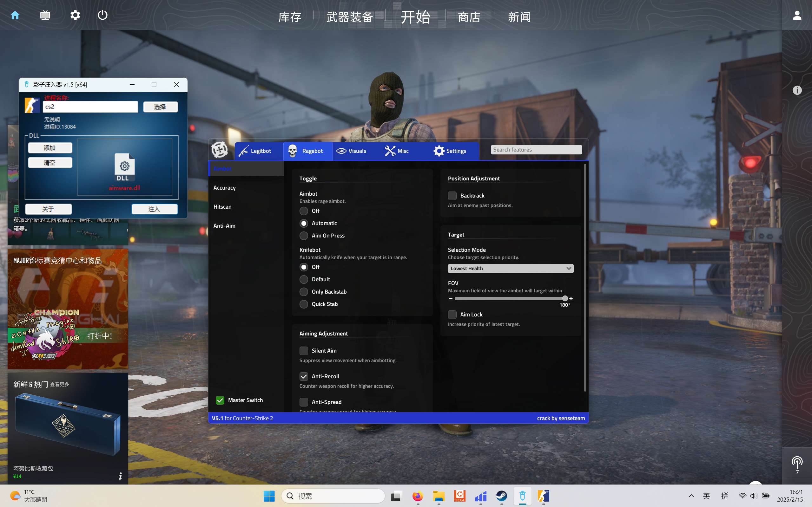Open the Wi-Fi network tray icon
812x507 pixels.
743,496
